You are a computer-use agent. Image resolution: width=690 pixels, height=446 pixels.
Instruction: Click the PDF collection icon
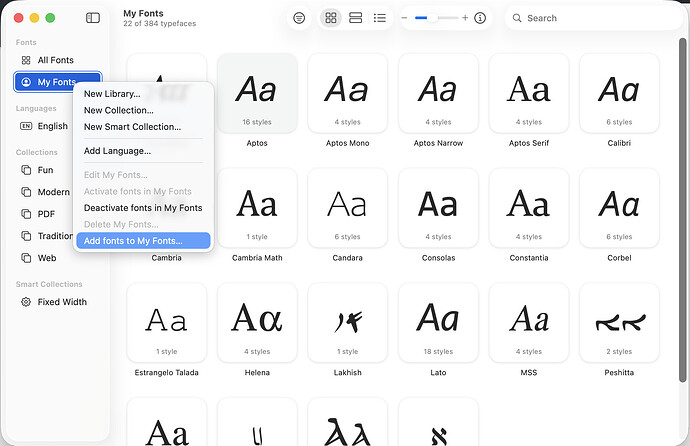(x=26, y=214)
